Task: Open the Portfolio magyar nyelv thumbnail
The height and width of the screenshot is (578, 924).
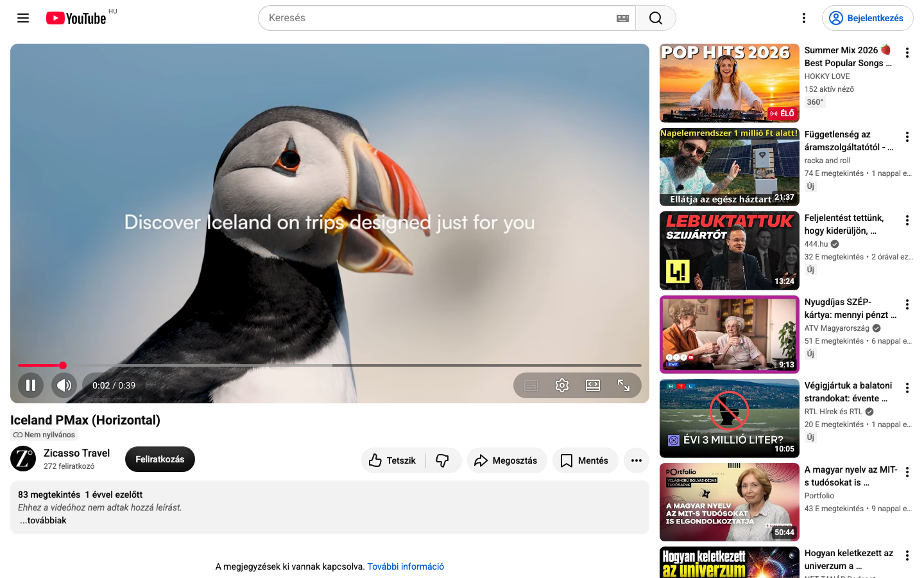Action: (x=730, y=502)
